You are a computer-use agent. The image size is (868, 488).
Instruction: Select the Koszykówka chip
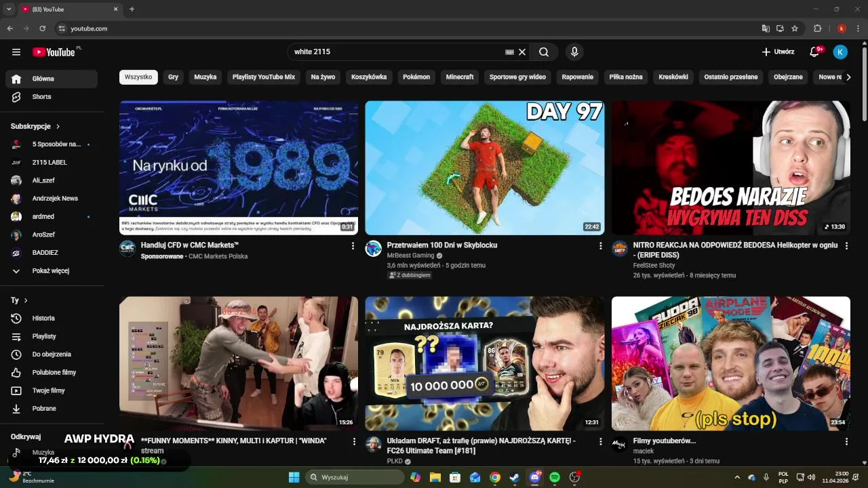369,77
